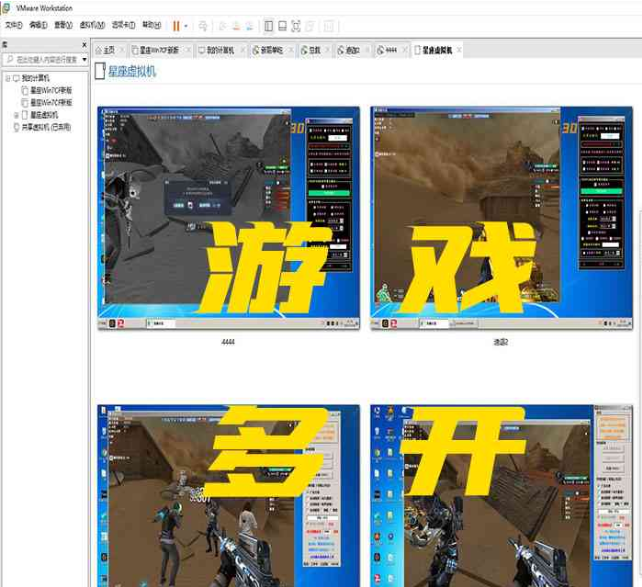This screenshot has height=587, width=642.
Task: Click the thumbnail bar view toolbar icon
Action: click(x=283, y=25)
